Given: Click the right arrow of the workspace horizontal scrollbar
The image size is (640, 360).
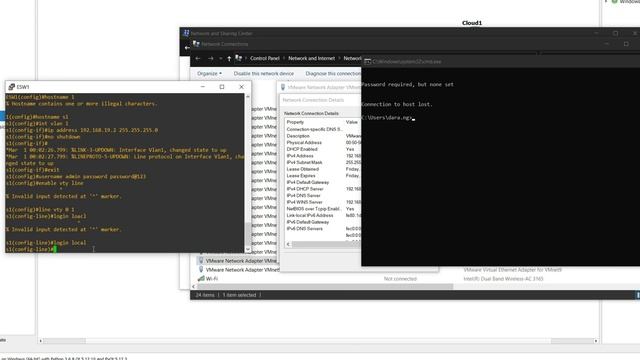Looking at the screenshot, I should pyautogui.click(x=596, y=340).
